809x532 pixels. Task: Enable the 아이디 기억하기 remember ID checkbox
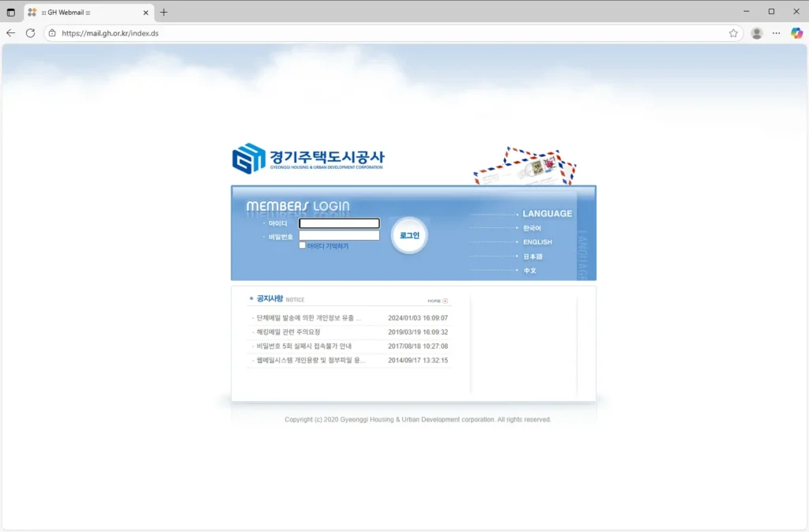(303, 245)
